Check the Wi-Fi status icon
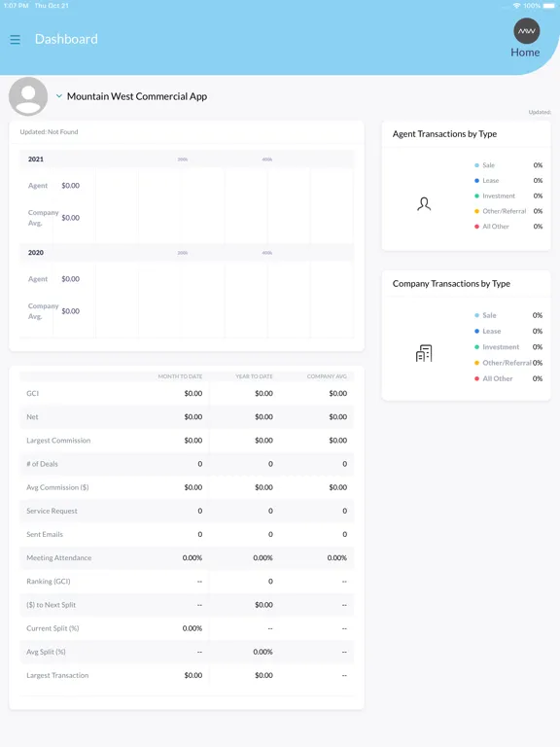The width and height of the screenshot is (560, 747). tap(516, 6)
